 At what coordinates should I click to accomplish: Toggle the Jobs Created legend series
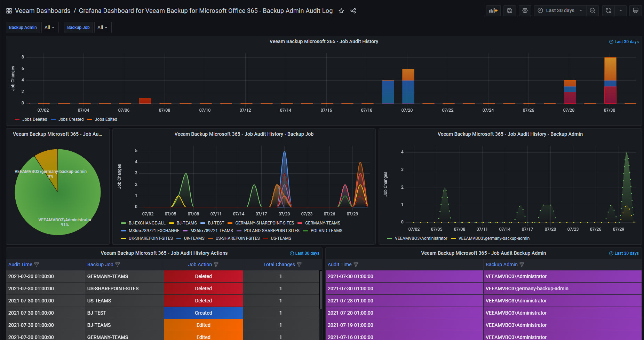67,119
